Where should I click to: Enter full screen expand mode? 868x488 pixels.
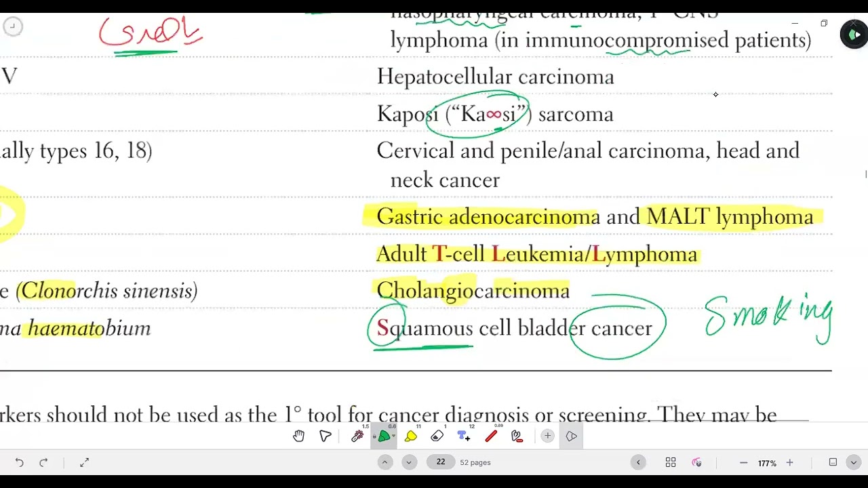pos(84,462)
